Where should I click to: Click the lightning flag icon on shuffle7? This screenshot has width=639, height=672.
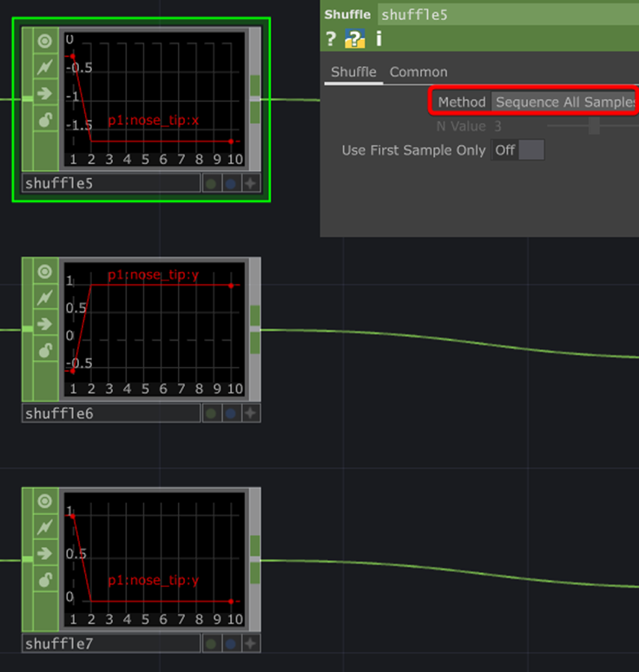click(44, 528)
